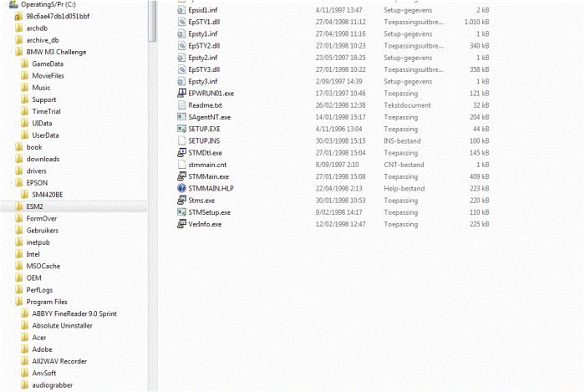The image size is (585, 392).
Task: Open the GameData subfolder
Action: pyautogui.click(x=48, y=64)
